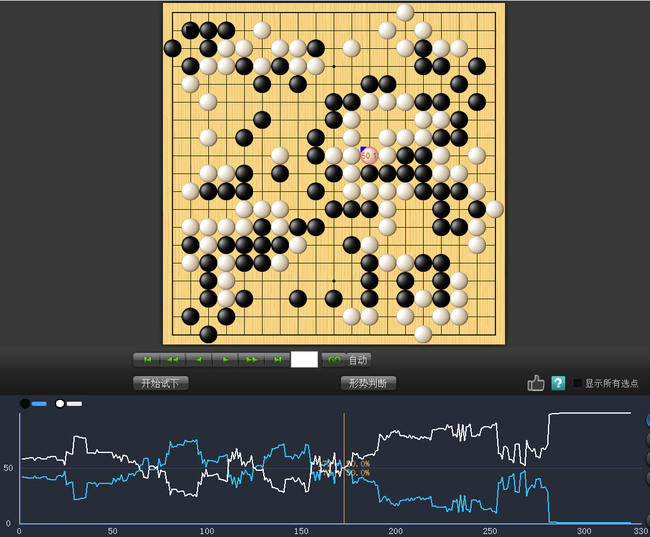Open the 形势判断 position evaluation
Image resolution: width=650 pixels, height=537 pixels.
[368, 383]
